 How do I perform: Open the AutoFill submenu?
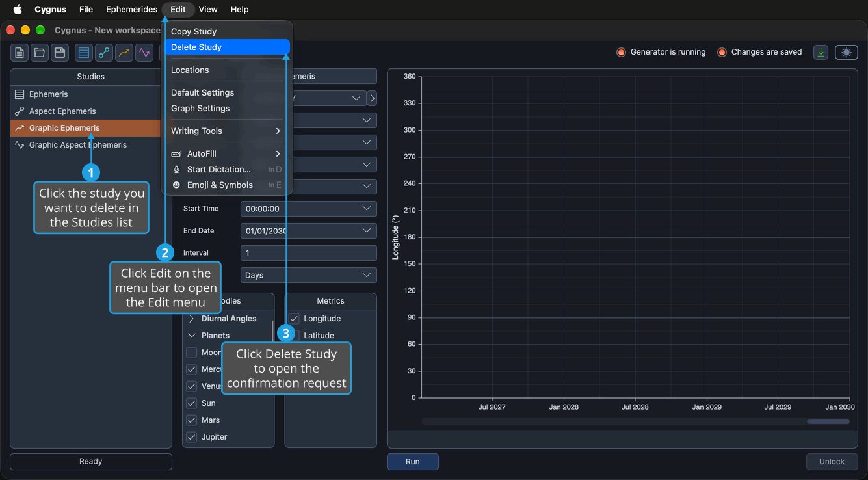(x=226, y=154)
